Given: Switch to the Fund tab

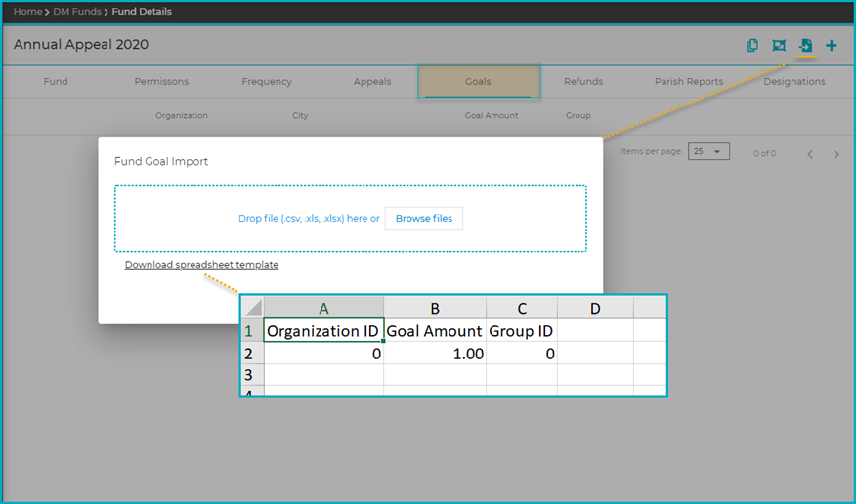Looking at the screenshot, I should pyautogui.click(x=56, y=81).
